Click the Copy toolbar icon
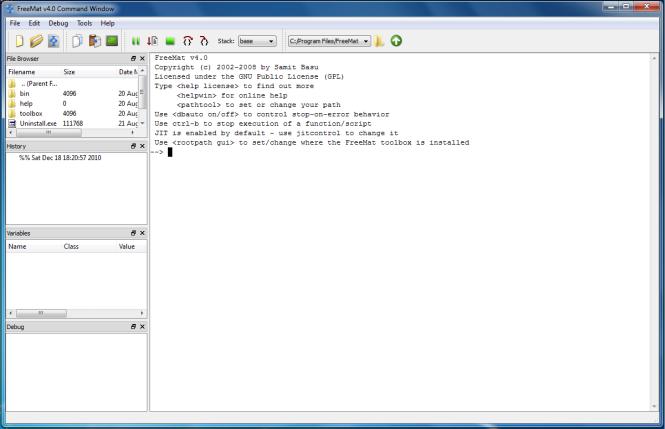Viewport: 665px width, 429px height. tap(77, 41)
